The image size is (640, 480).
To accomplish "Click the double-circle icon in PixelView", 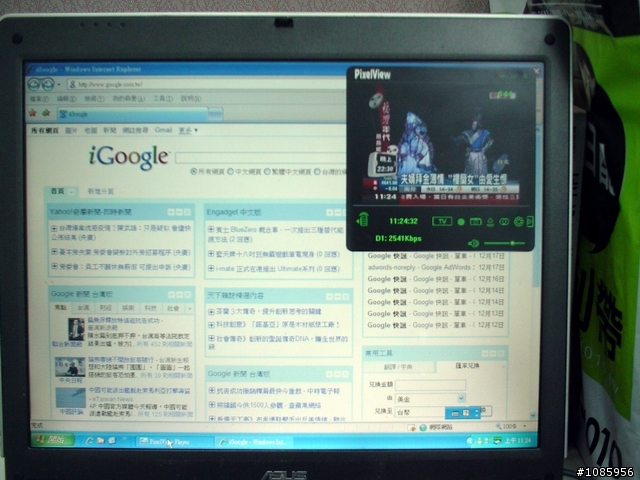I will click(x=504, y=222).
